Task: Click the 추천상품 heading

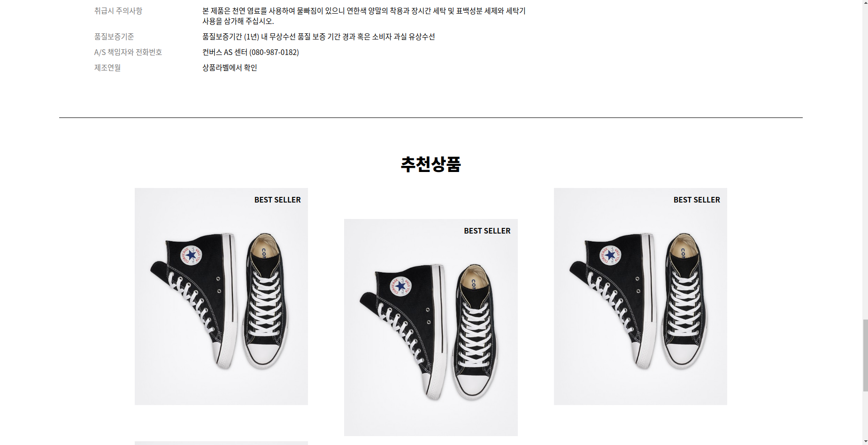Action: point(430,164)
